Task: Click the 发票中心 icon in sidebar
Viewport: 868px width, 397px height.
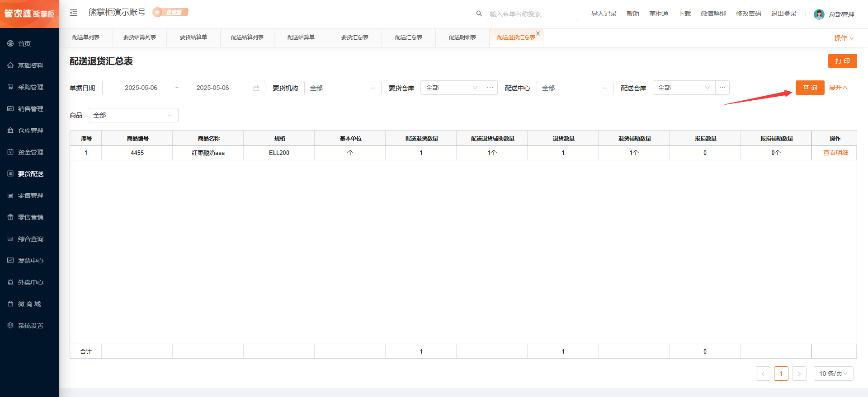Action: click(x=10, y=260)
